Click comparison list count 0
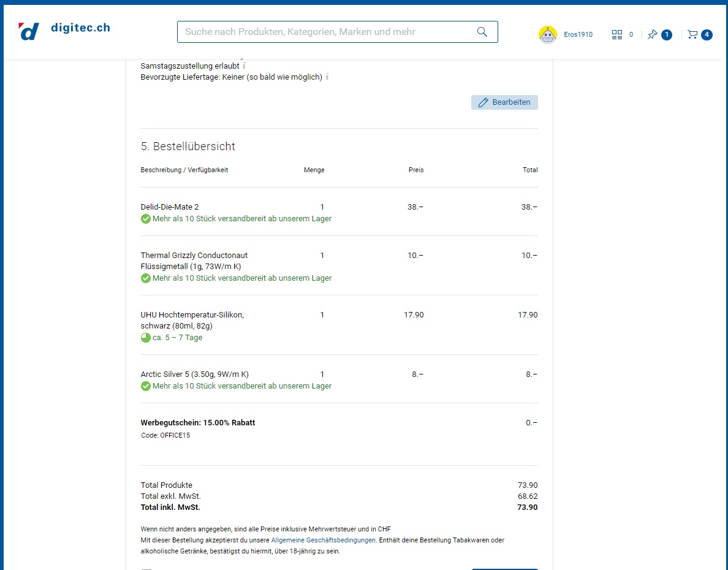 pyautogui.click(x=631, y=34)
